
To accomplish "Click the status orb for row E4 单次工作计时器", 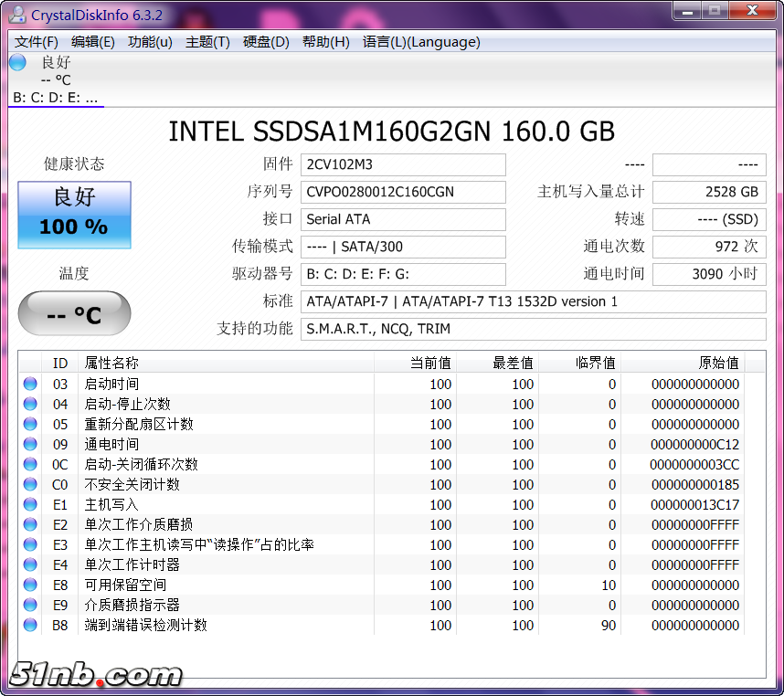I will coord(30,564).
